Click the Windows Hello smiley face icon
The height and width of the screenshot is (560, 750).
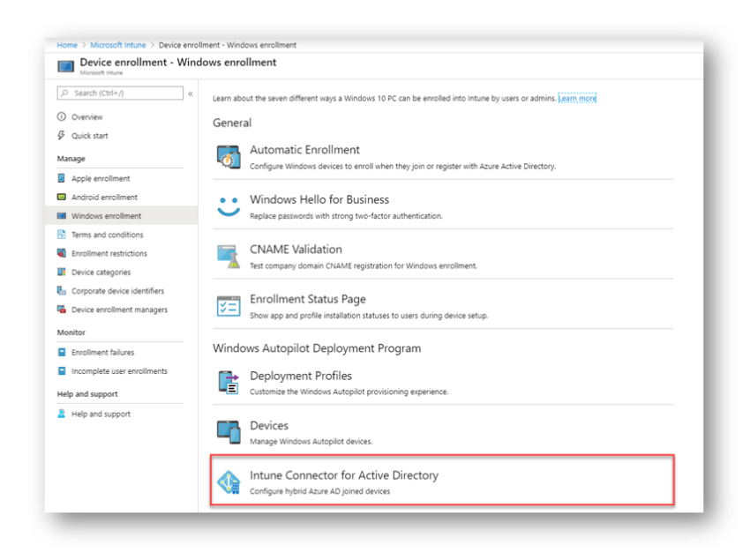click(229, 206)
